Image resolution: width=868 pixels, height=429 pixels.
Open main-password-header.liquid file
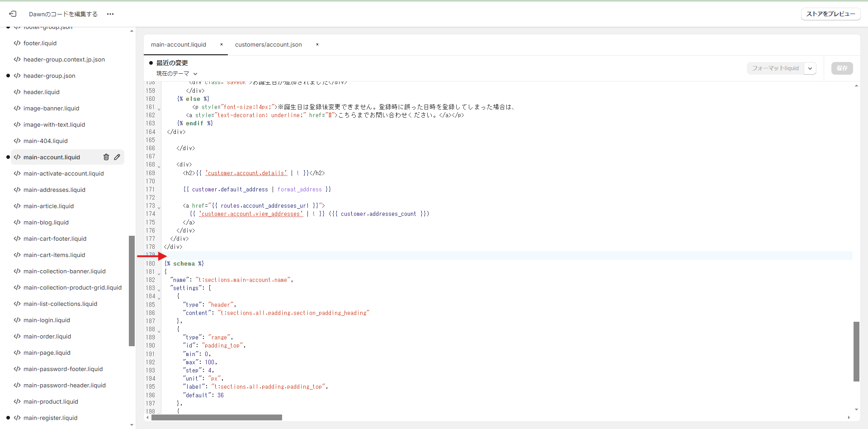click(x=65, y=385)
